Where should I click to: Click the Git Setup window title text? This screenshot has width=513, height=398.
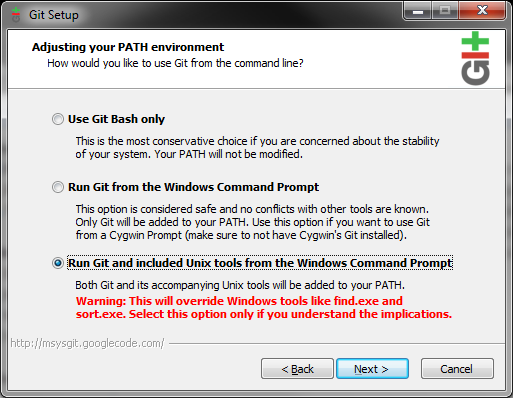tap(54, 15)
